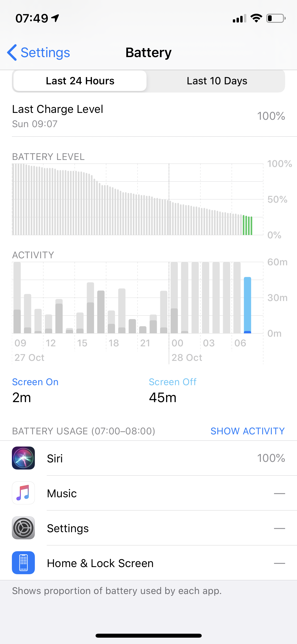The width and height of the screenshot is (297, 644).
Task: Tap the Screen Off label
Action: point(172,382)
